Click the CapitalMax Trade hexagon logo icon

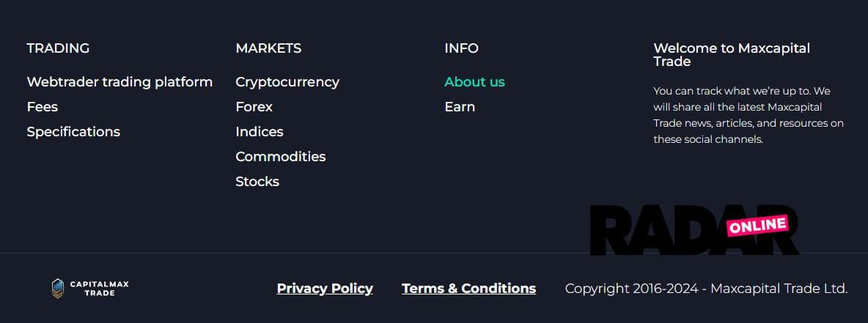tap(57, 289)
